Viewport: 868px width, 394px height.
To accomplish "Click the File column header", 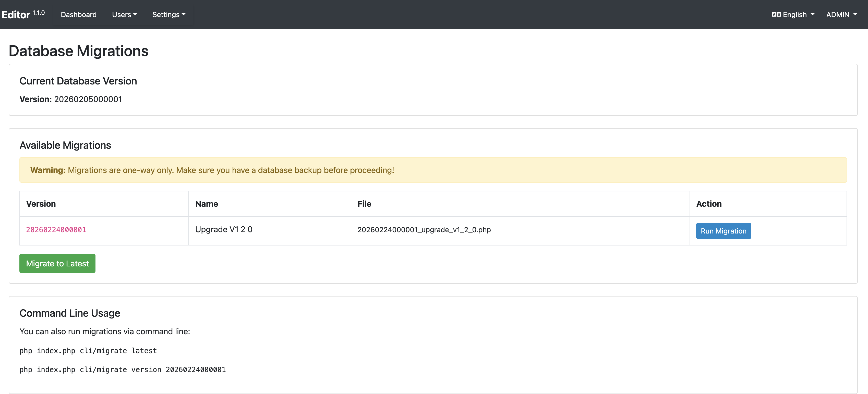I will 364,203.
